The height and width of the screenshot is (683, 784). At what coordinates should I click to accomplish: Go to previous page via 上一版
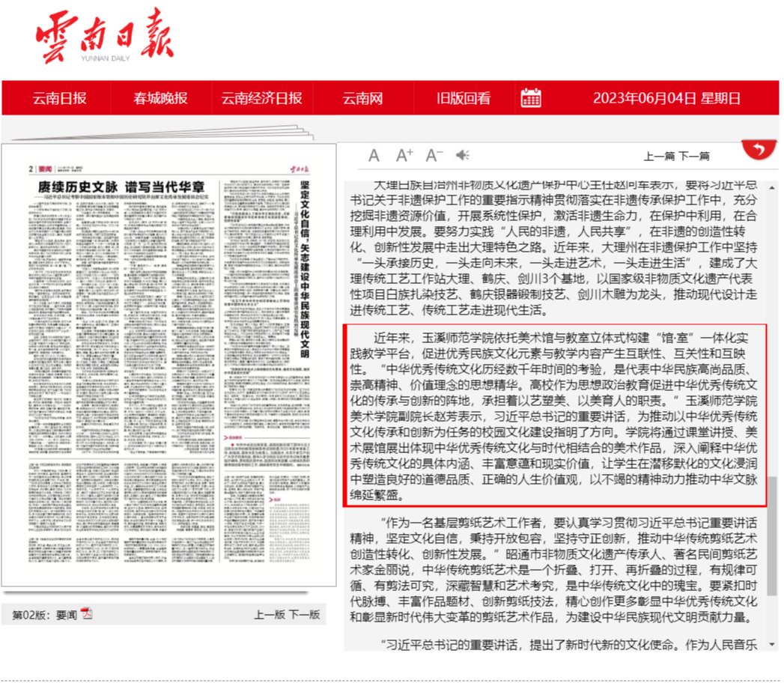point(270,615)
